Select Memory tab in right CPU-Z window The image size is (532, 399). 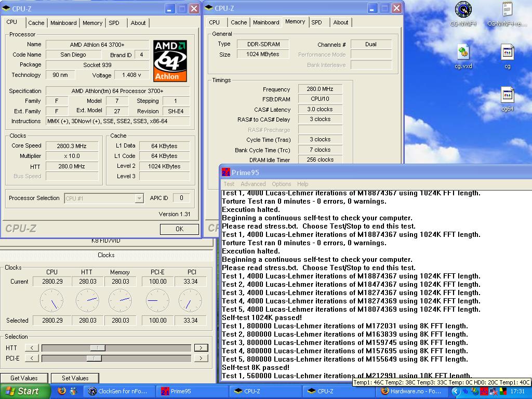click(295, 21)
